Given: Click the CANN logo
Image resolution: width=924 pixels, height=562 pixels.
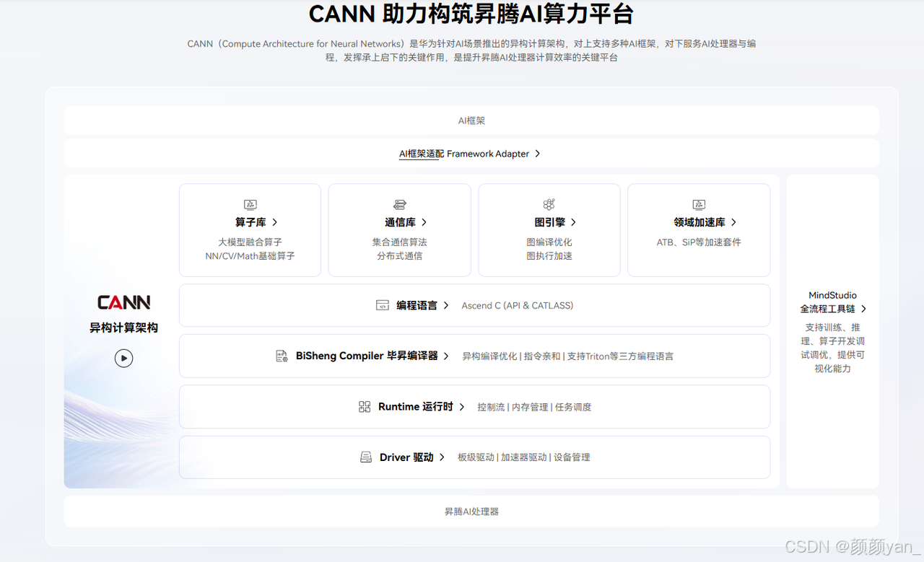Looking at the screenshot, I should [124, 302].
